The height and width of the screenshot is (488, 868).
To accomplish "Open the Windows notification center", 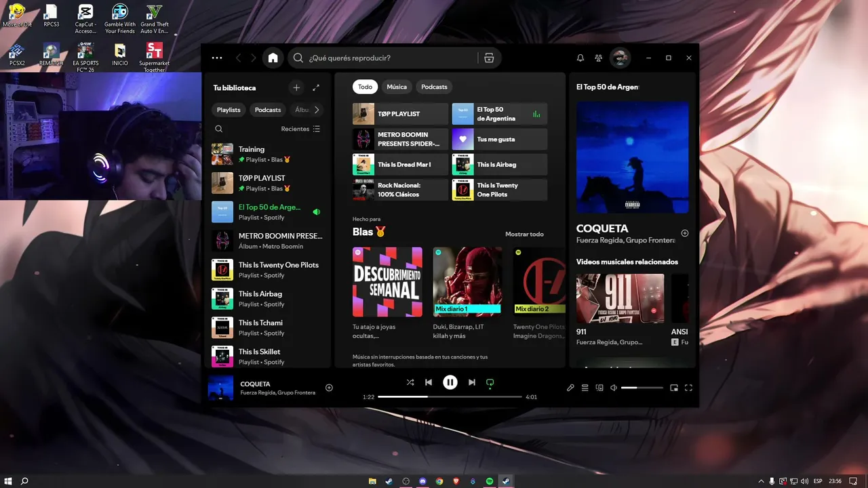I will pyautogui.click(x=854, y=481).
